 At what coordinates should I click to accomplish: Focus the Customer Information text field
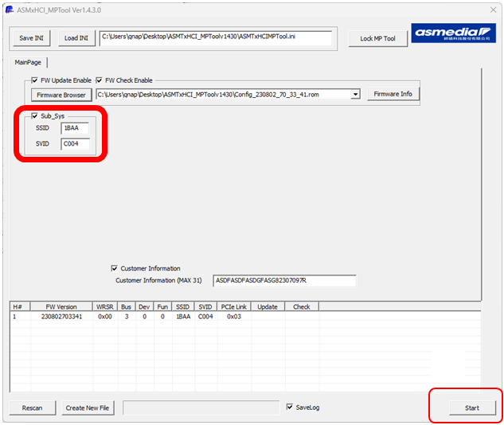pyautogui.click(x=284, y=280)
